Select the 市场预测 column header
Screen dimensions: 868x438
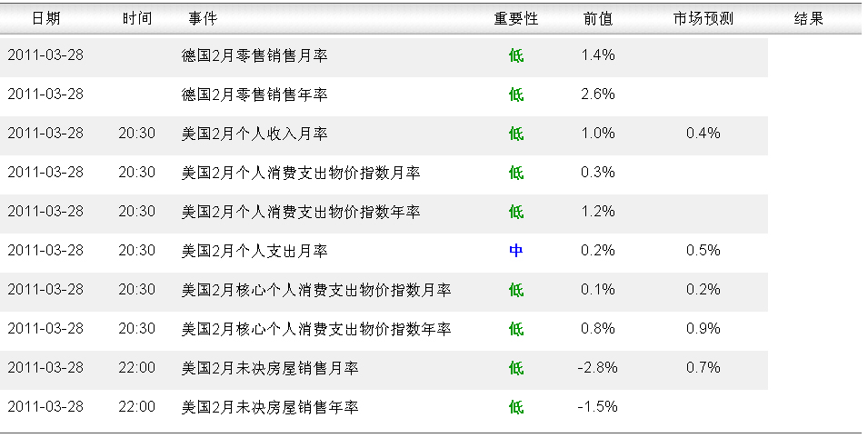point(703,19)
